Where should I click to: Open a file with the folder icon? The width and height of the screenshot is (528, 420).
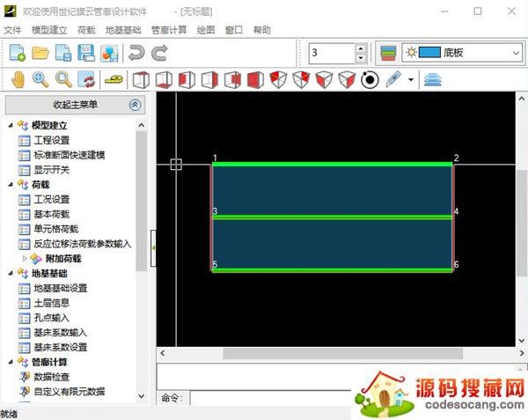40,53
